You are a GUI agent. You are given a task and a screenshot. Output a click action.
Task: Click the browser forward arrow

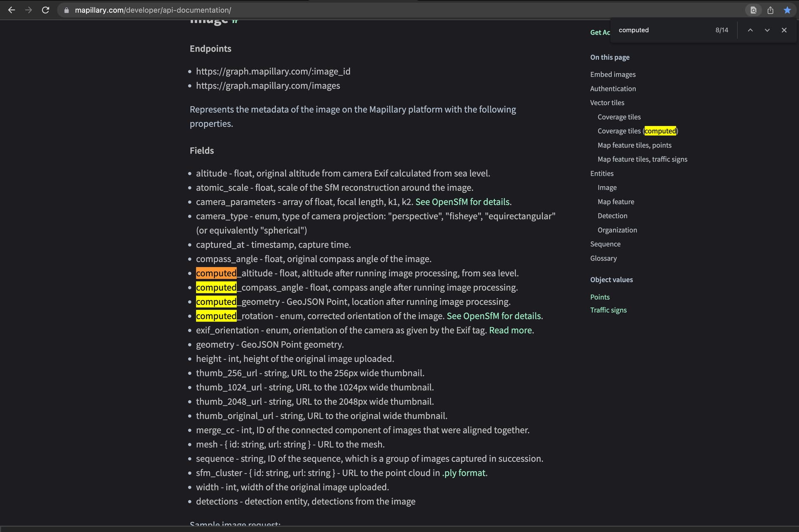28,10
